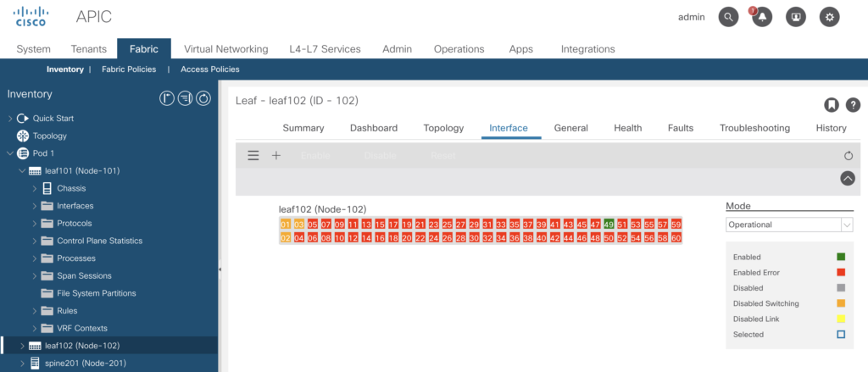The image size is (868, 372).
Task: Expand Chassis tree node
Action: pyautogui.click(x=34, y=188)
